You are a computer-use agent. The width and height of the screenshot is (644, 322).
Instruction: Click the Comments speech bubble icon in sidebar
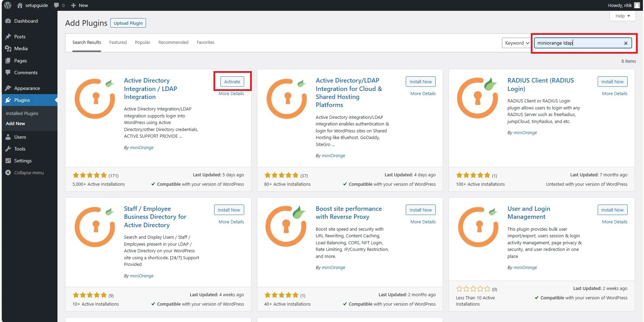pos(8,72)
